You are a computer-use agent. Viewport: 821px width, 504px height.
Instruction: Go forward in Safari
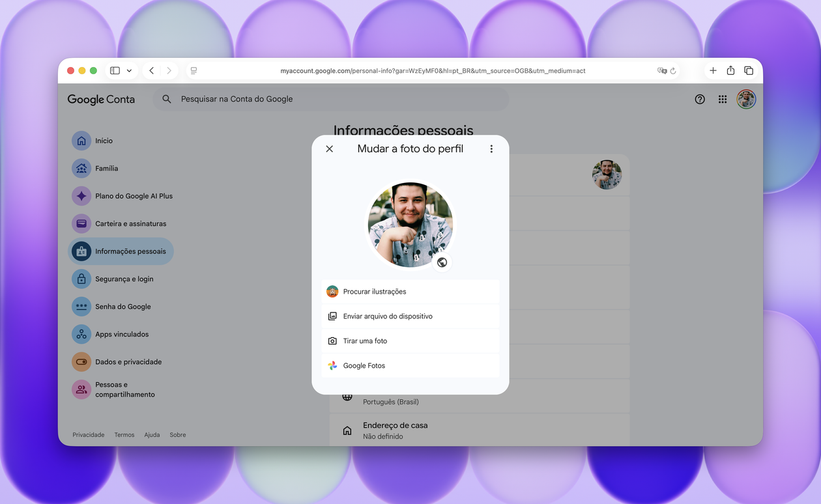tap(169, 70)
